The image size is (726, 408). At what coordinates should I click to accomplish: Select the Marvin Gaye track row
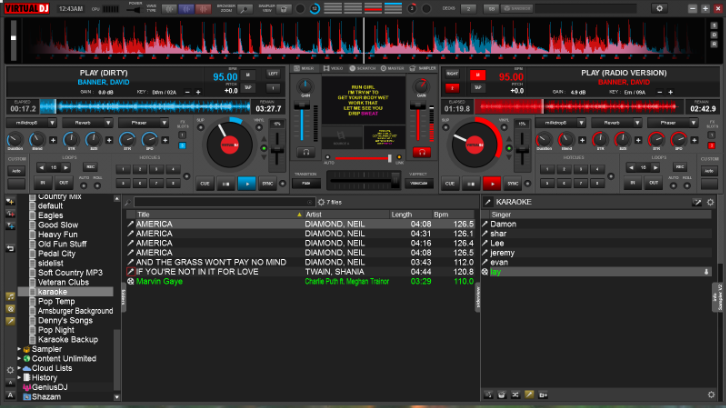pos(301,282)
